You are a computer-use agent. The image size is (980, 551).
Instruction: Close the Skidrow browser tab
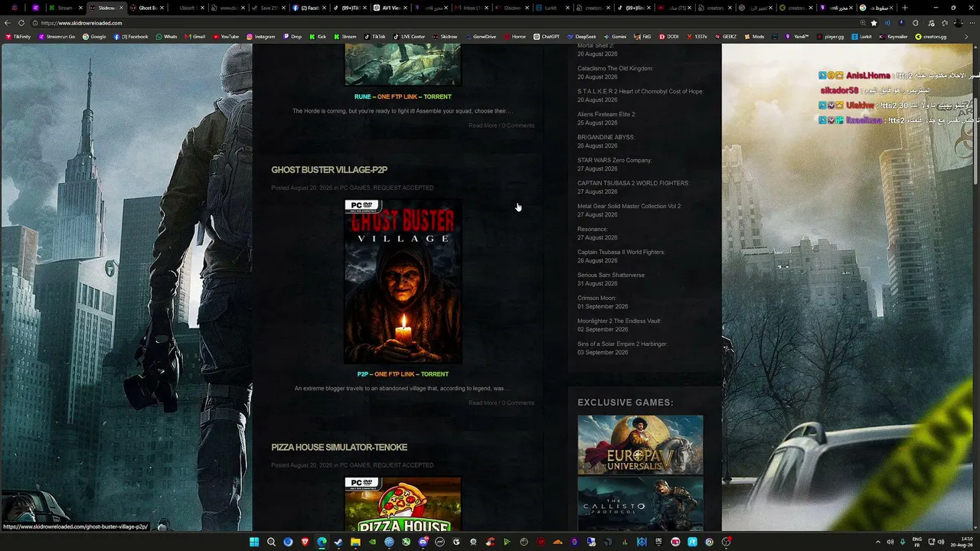(121, 8)
